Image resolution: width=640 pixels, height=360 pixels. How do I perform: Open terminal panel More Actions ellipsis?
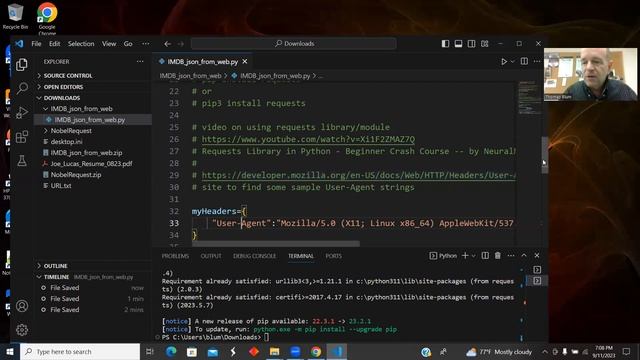[511, 256]
